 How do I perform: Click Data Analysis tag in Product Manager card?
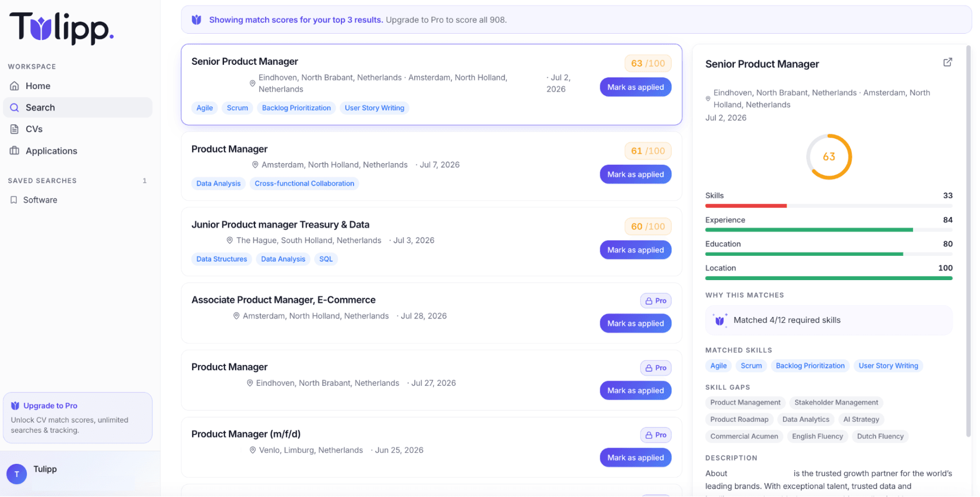[x=218, y=184]
